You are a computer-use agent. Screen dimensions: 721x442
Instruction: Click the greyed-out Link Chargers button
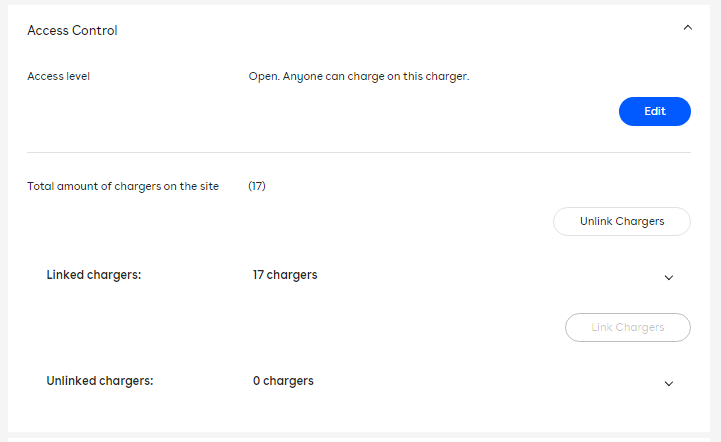[x=627, y=328]
